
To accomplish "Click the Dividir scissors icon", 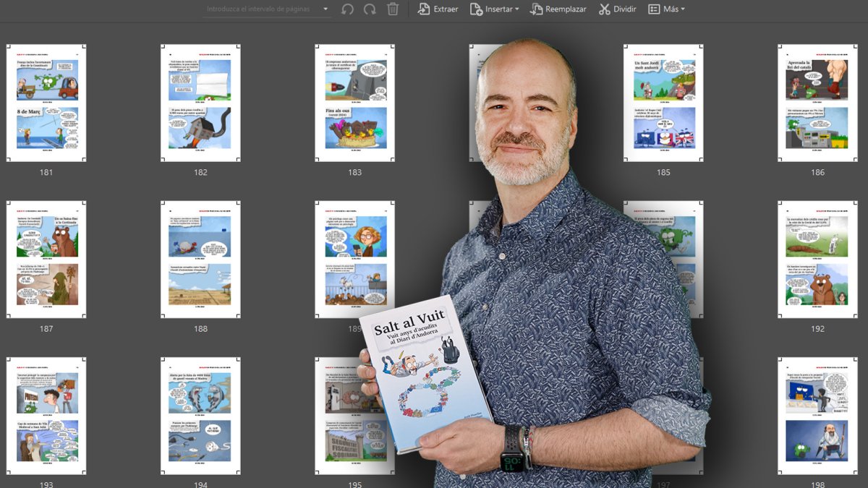I will pos(603,9).
